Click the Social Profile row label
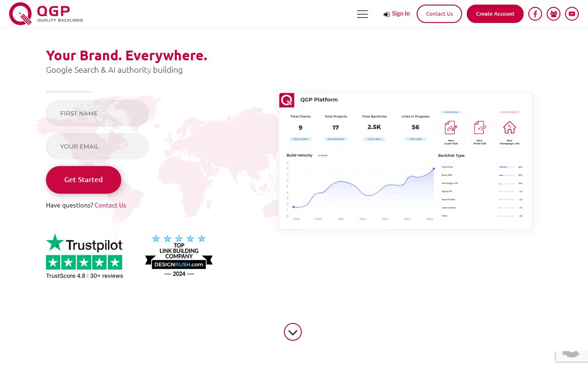This screenshot has height=368, width=588. [x=448, y=200]
